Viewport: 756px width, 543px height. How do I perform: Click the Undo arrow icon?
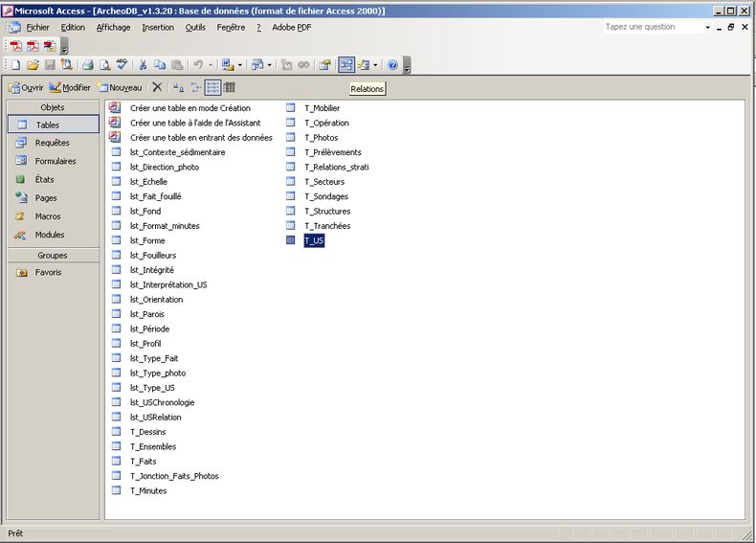pos(198,65)
